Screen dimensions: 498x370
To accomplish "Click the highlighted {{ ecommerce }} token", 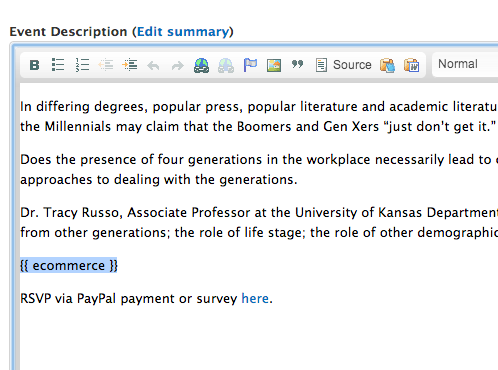I will point(69,266).
